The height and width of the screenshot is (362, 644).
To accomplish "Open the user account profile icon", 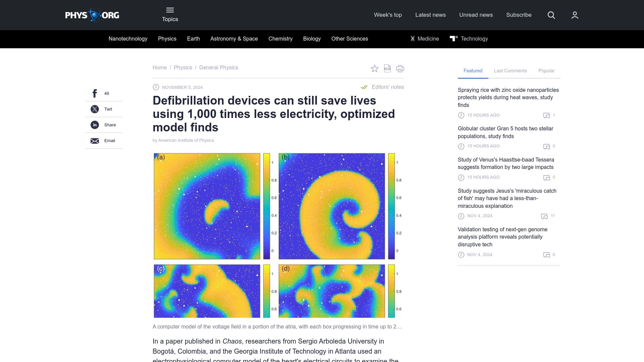I will tap(575, 15).
